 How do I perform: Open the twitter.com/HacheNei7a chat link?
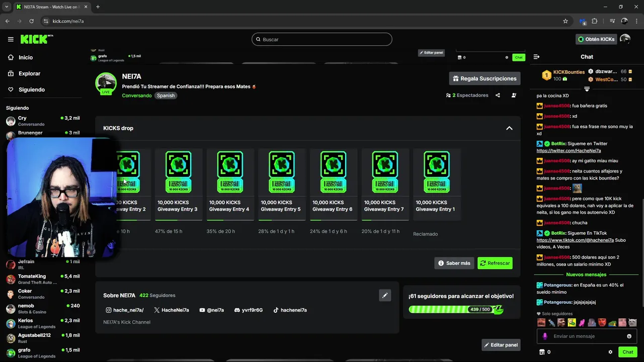tap(569, 151)
